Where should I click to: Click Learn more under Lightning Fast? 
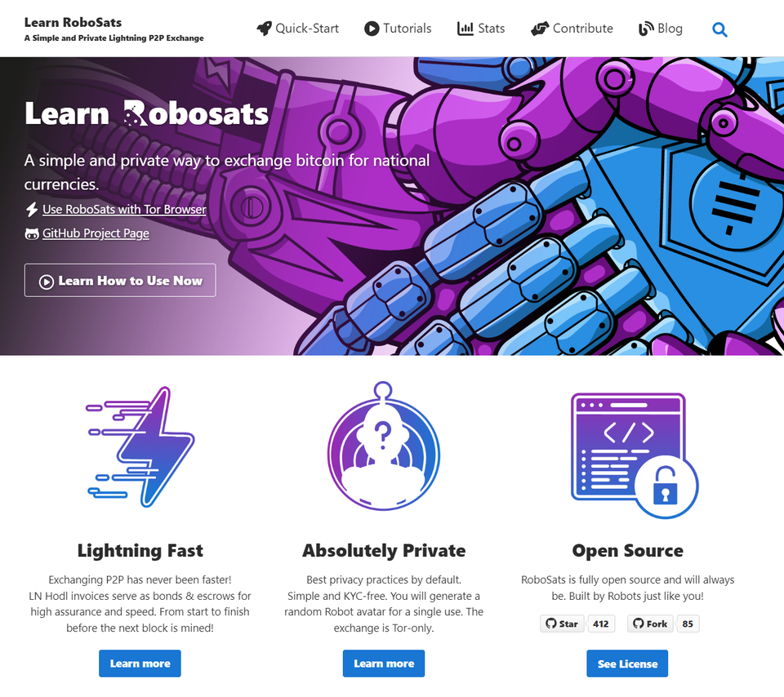tap(140, 664)
